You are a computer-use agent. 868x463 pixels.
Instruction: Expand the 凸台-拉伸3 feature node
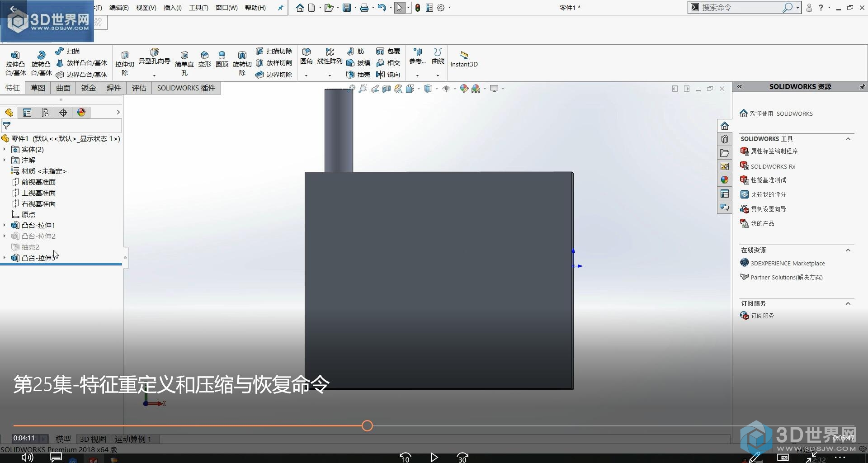(5, 258)
